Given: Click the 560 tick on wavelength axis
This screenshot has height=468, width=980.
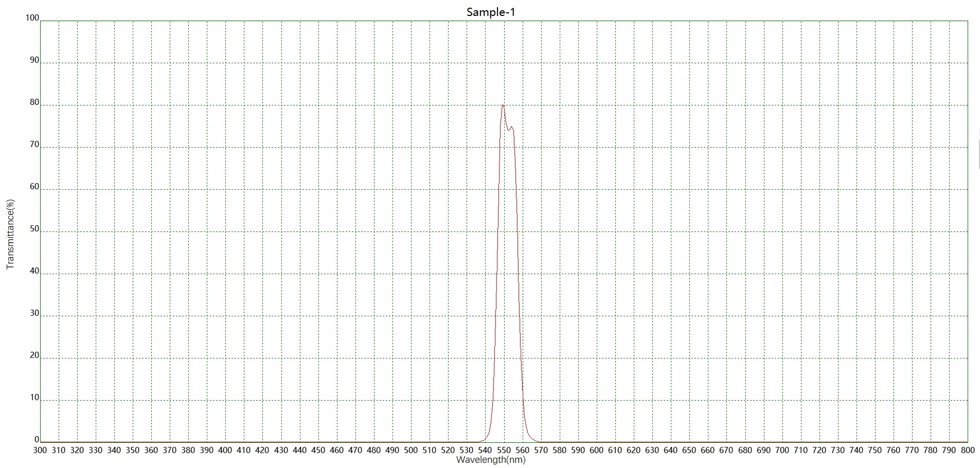Looking at the screenshot, I should pos(522,450).
